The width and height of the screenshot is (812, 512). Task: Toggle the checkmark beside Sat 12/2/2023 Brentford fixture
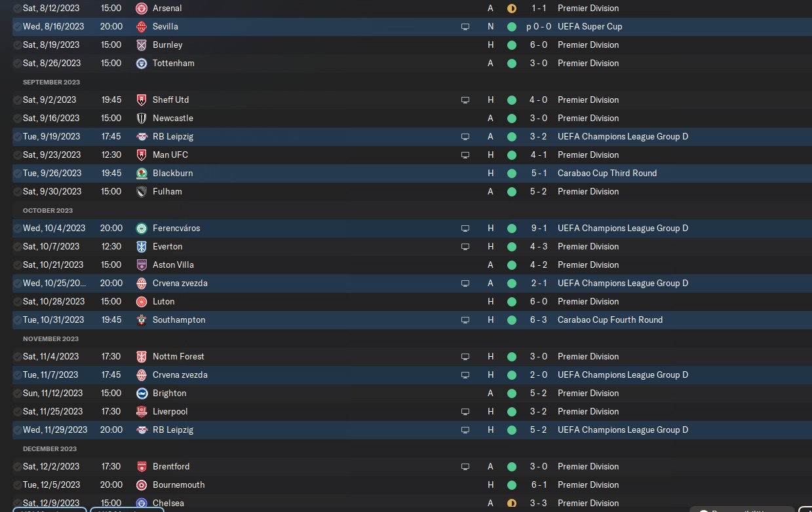16,467
